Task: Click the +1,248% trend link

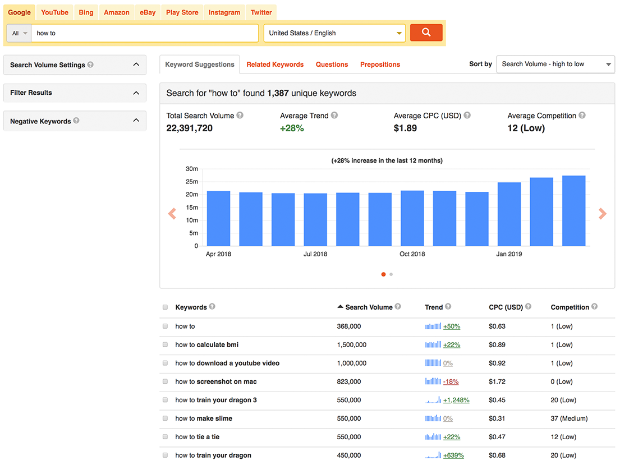Action: coord(456,400)
